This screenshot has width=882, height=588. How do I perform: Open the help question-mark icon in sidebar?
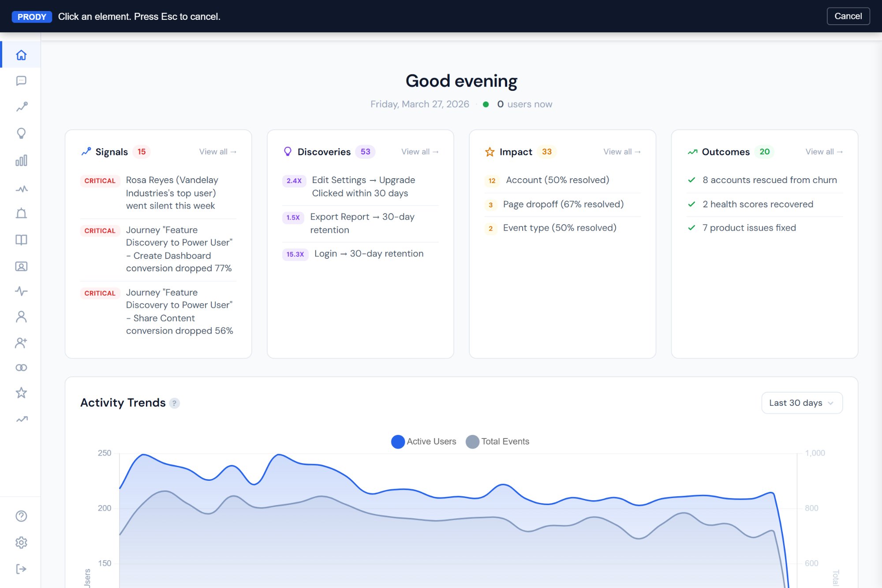pyautogui.click(x=21, y=516)
